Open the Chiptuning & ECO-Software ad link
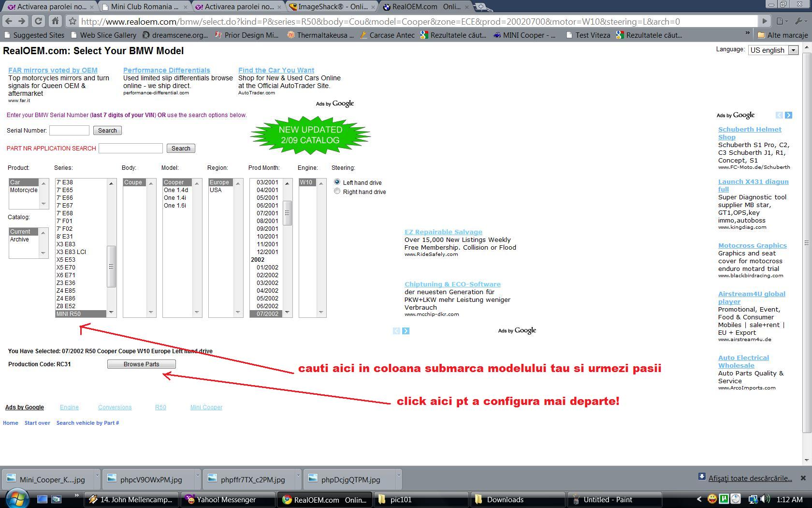This screenshot has width=812, height=508. 452,284
